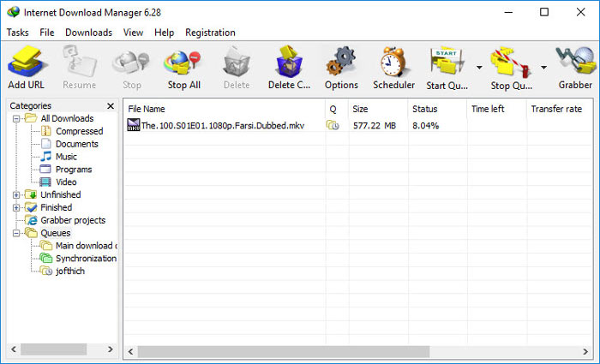Select The.100.S01E01.1080p.Farsi.Dubbed.mkv download row
Viewport: 600px width, 364px height.
pos(358,125)
